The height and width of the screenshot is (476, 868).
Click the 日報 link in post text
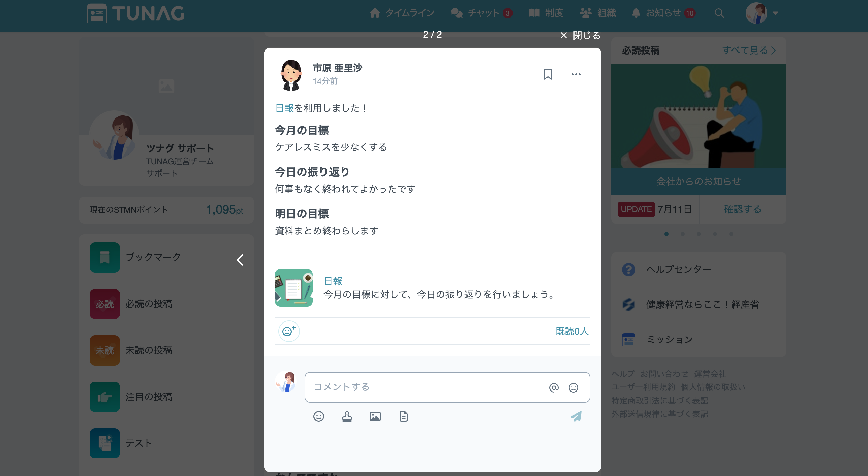284,108
